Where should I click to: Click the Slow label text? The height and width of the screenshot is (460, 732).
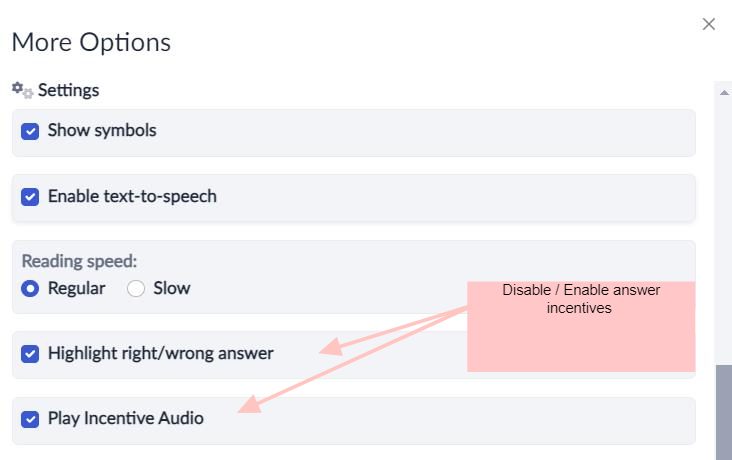point(172,288)
